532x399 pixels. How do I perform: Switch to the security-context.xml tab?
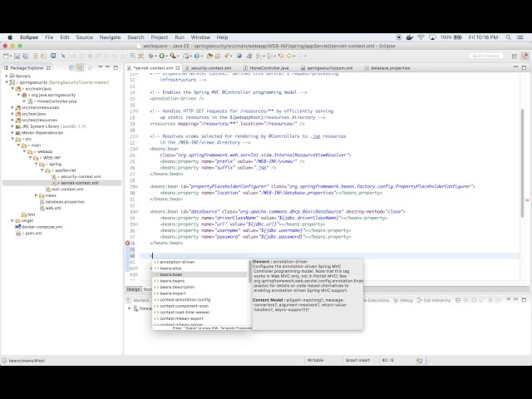pyautogui.click(x=210, y=68)
